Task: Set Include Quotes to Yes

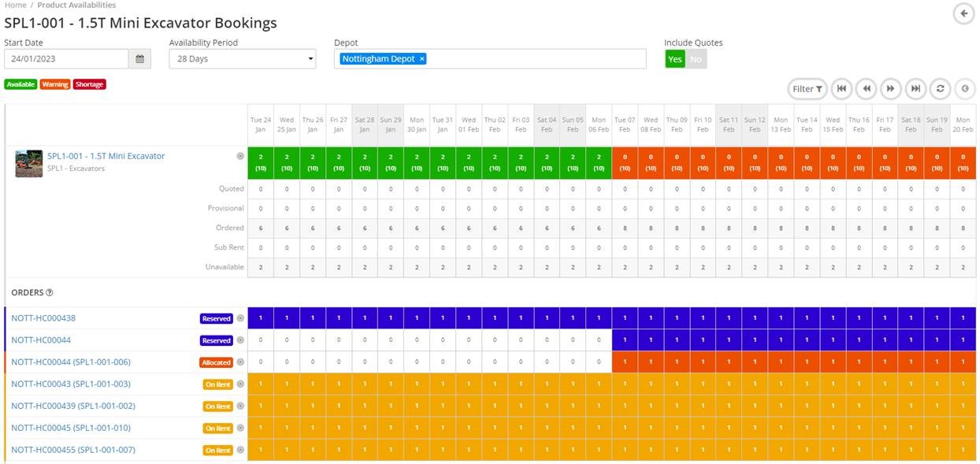Action: tap(675, 59)
